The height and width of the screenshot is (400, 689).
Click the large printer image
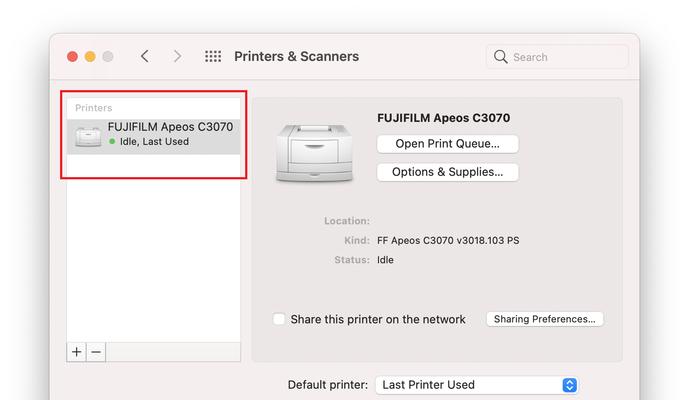click(312, 152)
